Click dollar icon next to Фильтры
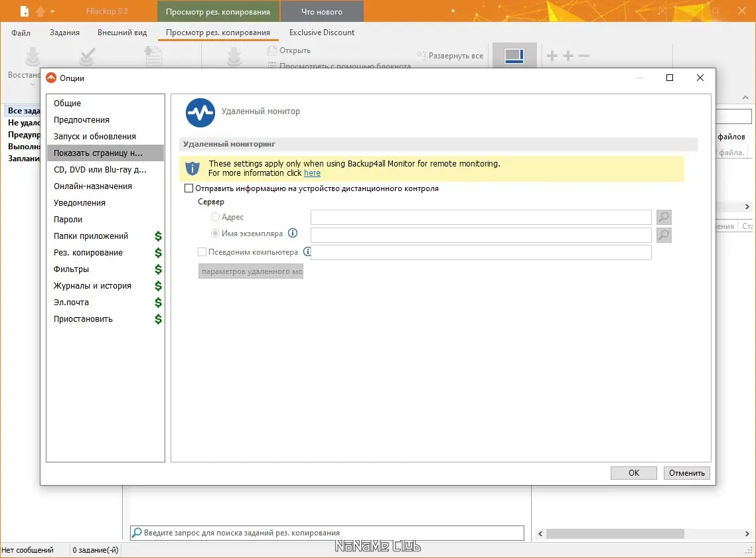The height and width of the screenshot is (558, 756). [x=158, y=269]
